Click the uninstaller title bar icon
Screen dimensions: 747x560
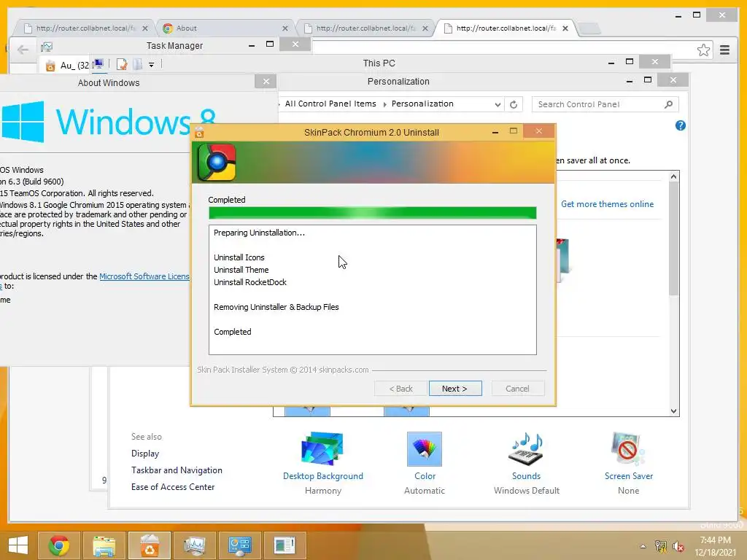pyautogui.click(x=199, y=133)
